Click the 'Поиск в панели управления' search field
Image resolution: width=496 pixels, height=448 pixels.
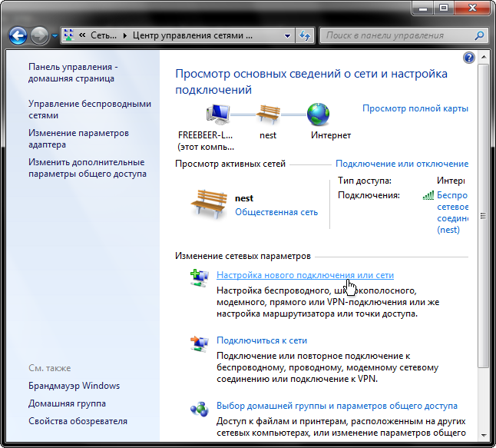pos(397,35)
